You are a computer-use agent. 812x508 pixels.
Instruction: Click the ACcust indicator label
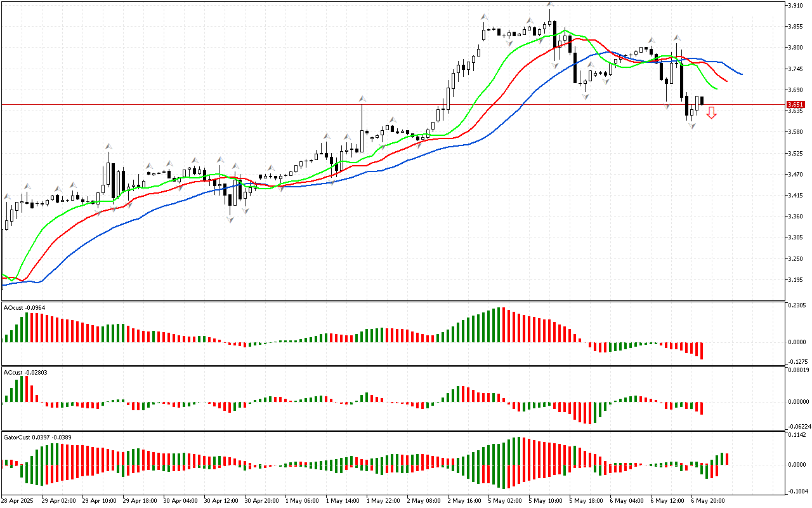click(x=22, y=372)
